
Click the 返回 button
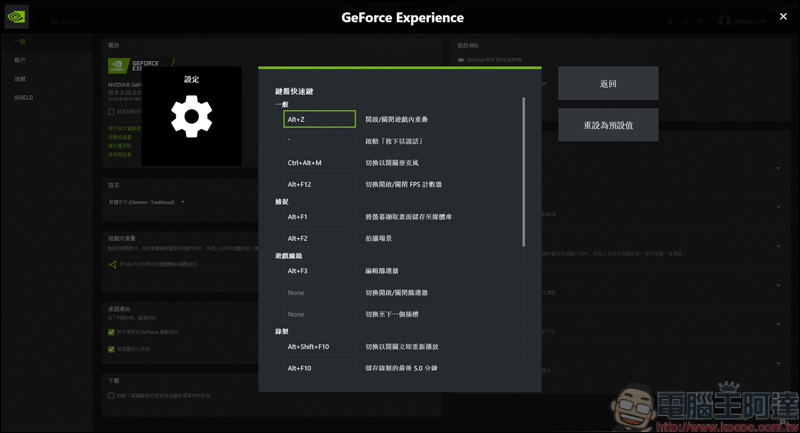(608, 83)
